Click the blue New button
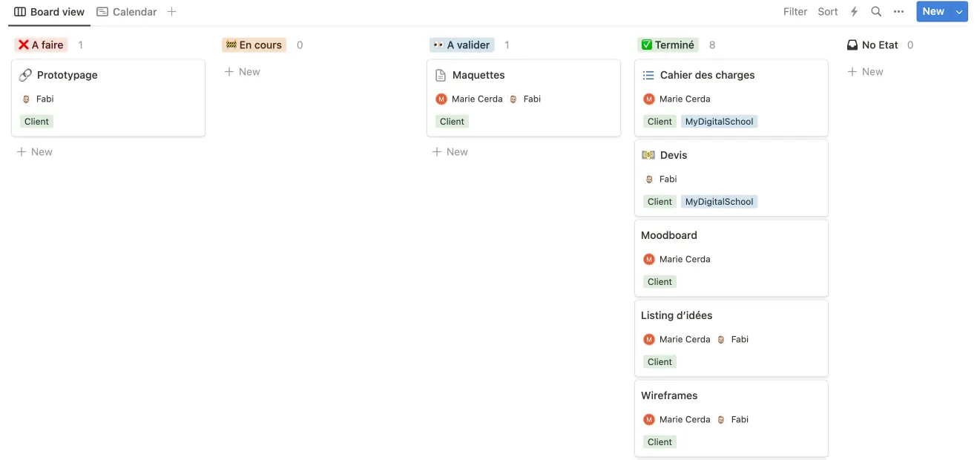 tap(933, 12)
